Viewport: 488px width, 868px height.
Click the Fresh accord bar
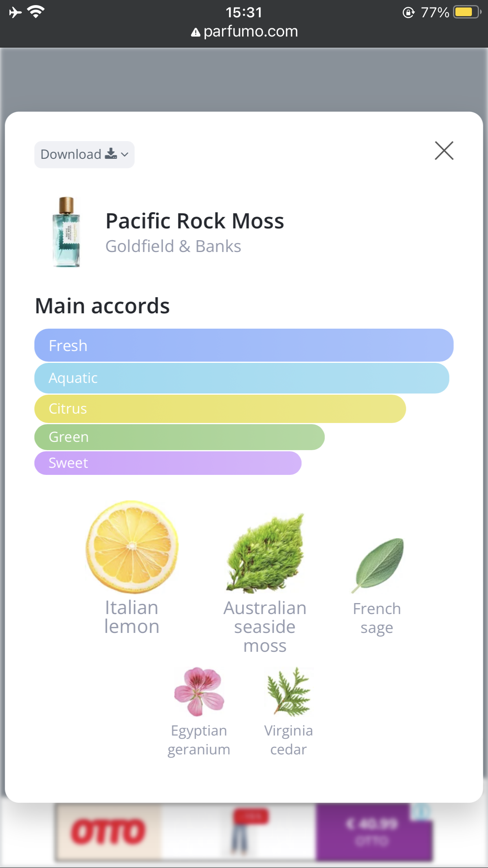pos(244,345)
